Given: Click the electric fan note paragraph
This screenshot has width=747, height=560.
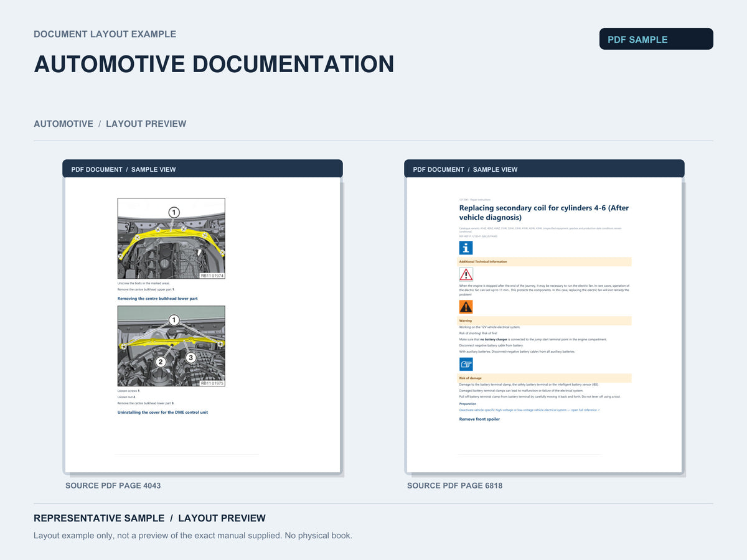Looking at the screenshot, I should (545, 290).
